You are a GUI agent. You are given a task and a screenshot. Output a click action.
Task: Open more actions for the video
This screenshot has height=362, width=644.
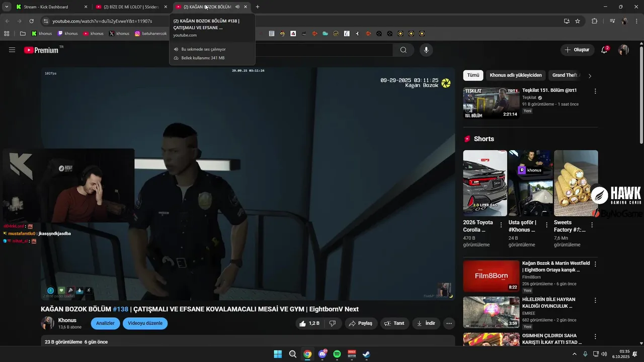pos(449,323)
